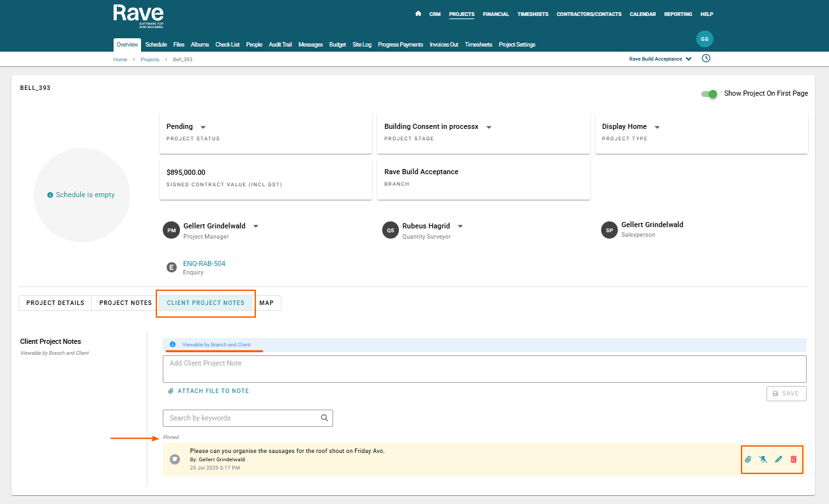Click the search magnifier icon

point(324,418)
